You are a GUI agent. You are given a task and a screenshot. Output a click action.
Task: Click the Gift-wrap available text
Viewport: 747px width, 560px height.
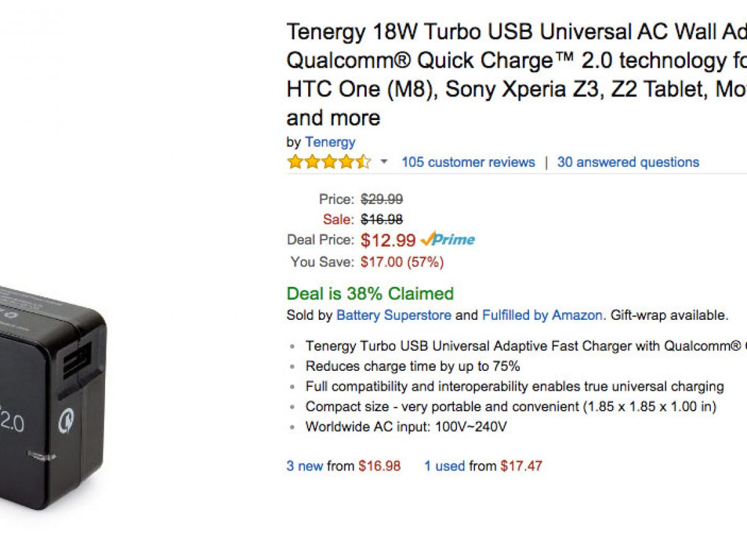click(669, 315)
